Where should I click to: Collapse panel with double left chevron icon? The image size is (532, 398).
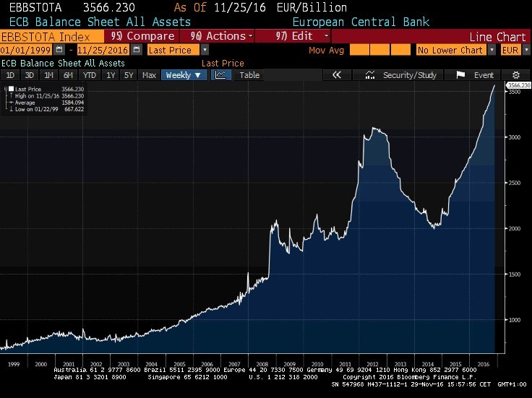tap(337, 75)
